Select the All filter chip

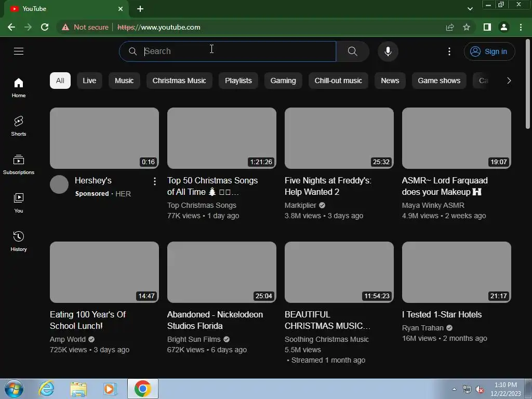point(60,81)
